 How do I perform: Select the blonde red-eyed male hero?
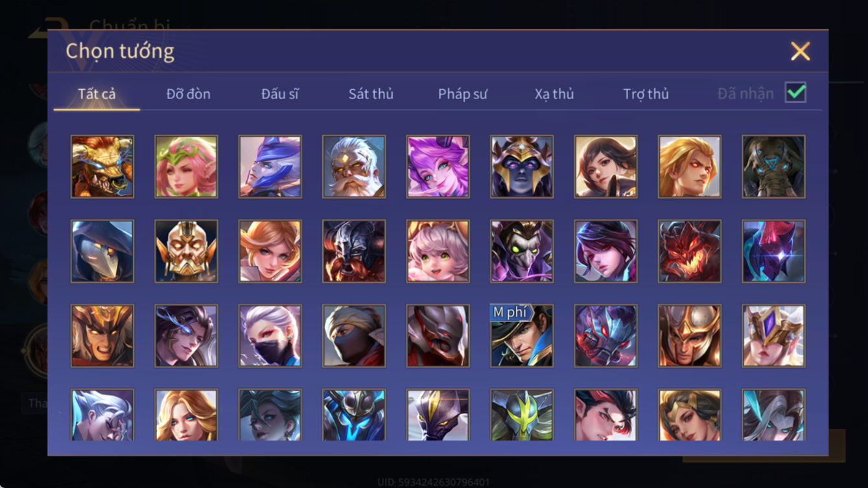tap(690, 167)
